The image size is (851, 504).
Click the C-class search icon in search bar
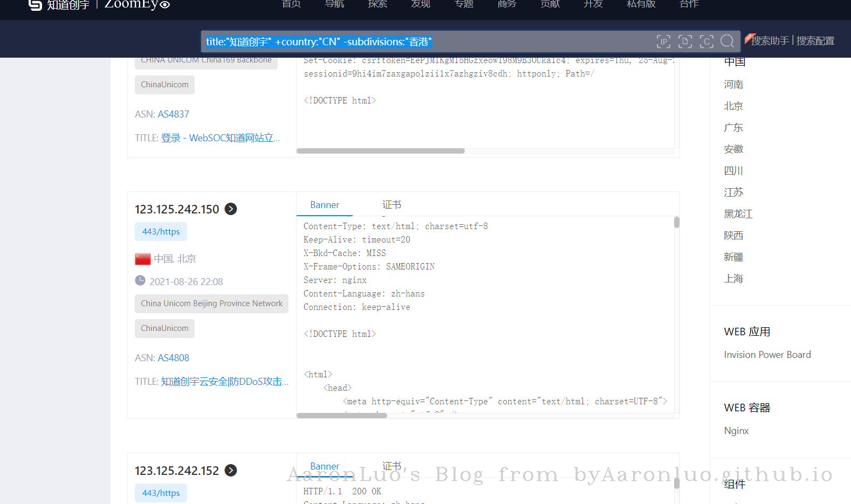pos(706,42)
